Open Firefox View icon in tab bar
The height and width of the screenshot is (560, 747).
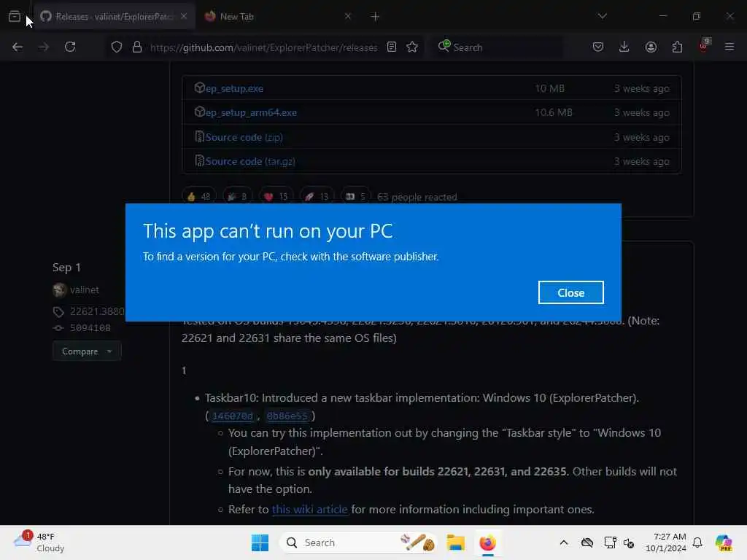pos(15,16)
